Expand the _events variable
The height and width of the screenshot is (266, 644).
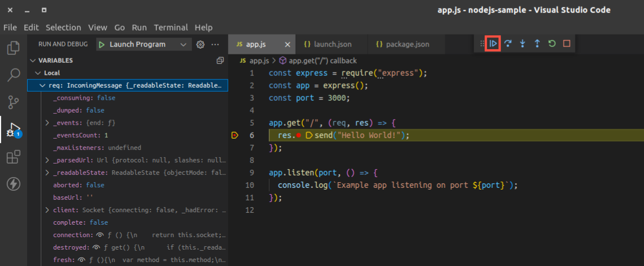(x=47, y=123)
